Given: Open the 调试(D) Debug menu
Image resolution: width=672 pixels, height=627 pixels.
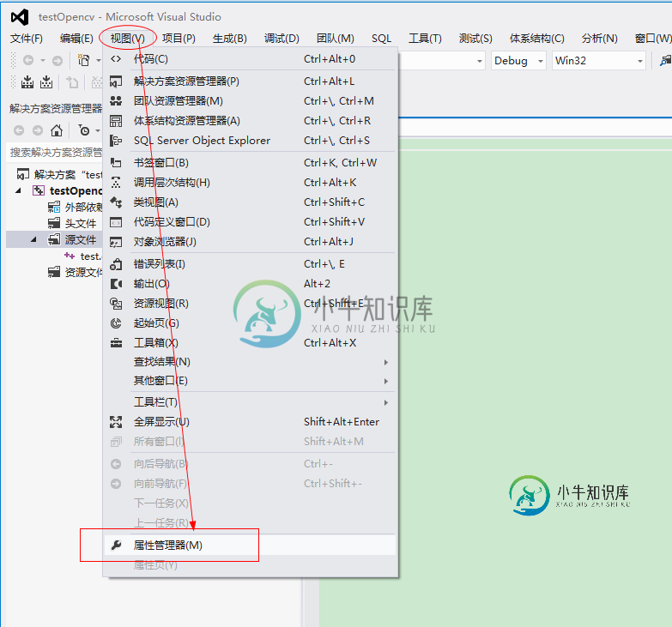Looking at the screenshot, I should click(x=282, y=39).
